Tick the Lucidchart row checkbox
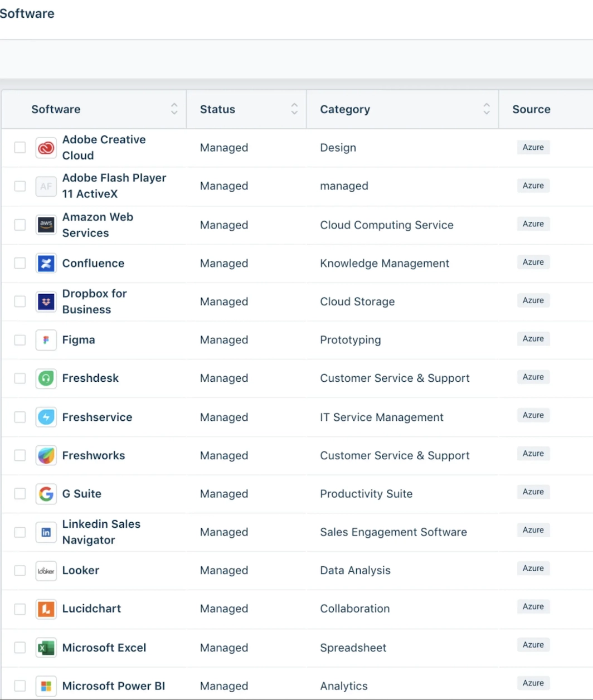 coord(20,609)
